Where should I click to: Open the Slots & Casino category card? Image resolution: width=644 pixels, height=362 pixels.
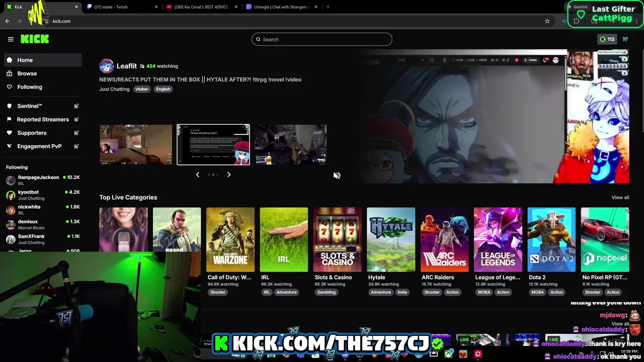(x=337, y=240)
